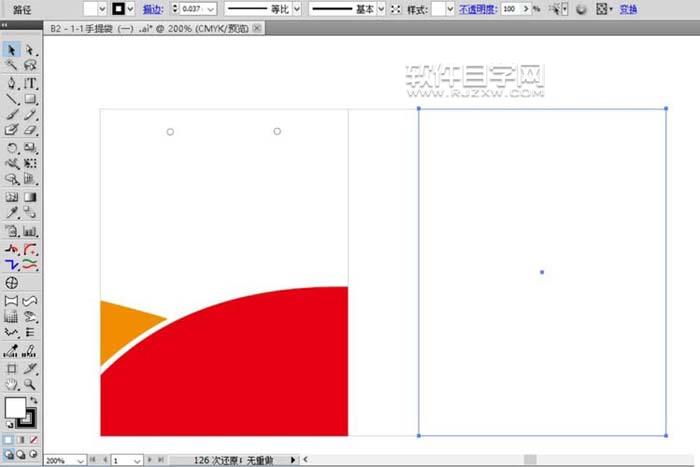Open control bar stroke color dropdown
The image size is (700, 467).
click(130, 9)
